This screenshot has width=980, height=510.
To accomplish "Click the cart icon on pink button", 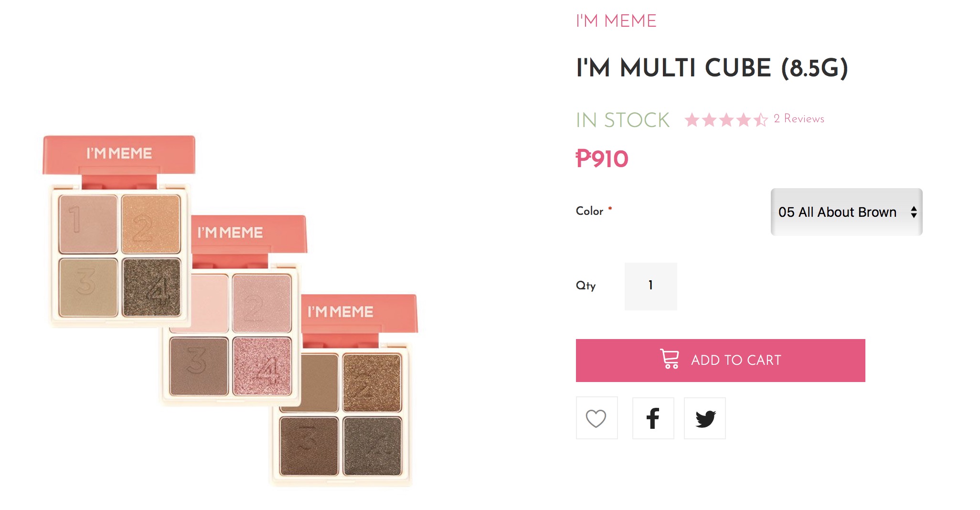I will click(670, 359).
